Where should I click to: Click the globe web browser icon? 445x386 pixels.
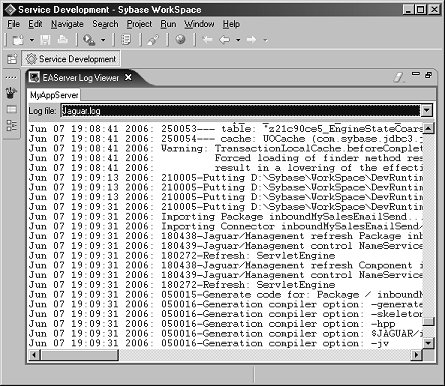pyautogui.click(x=180, y=40)
